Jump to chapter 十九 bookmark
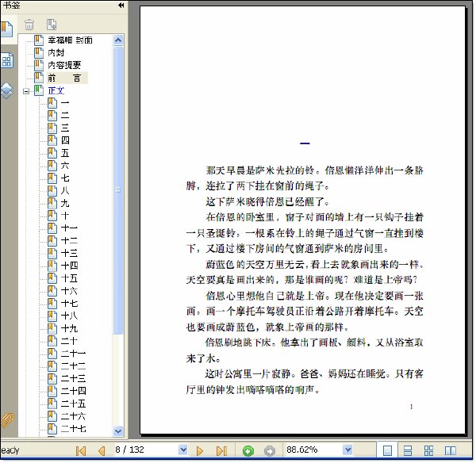 [69, 328]
